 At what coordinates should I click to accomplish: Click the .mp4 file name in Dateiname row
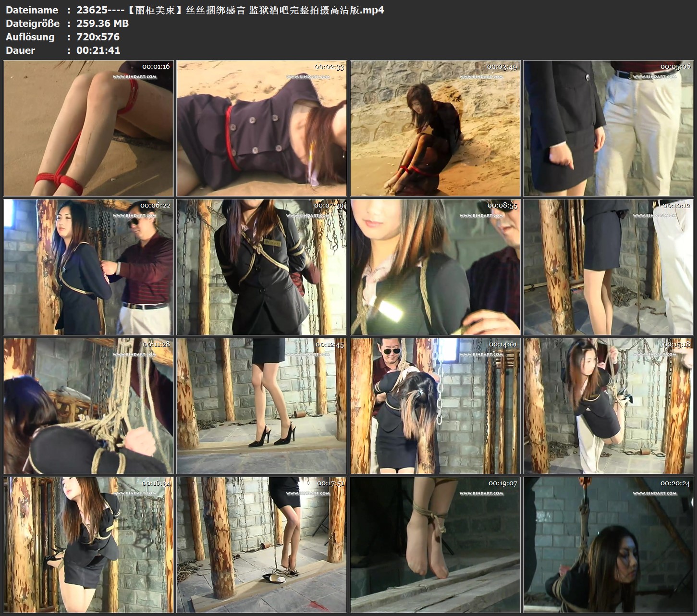(x=230, y=10)
